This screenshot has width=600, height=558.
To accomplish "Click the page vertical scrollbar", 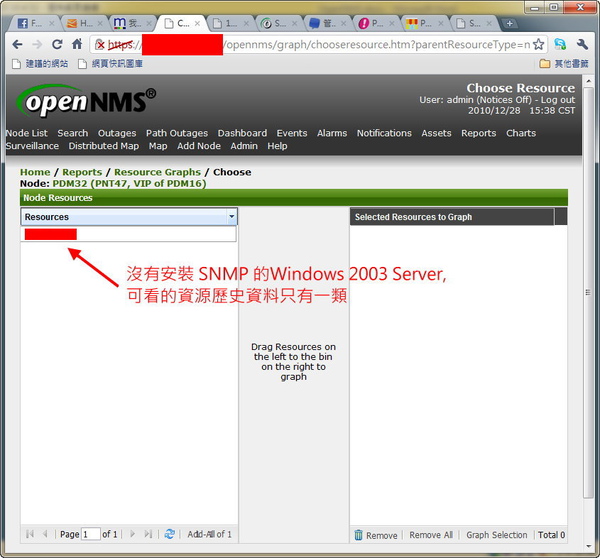I will (x=588, y=292).
